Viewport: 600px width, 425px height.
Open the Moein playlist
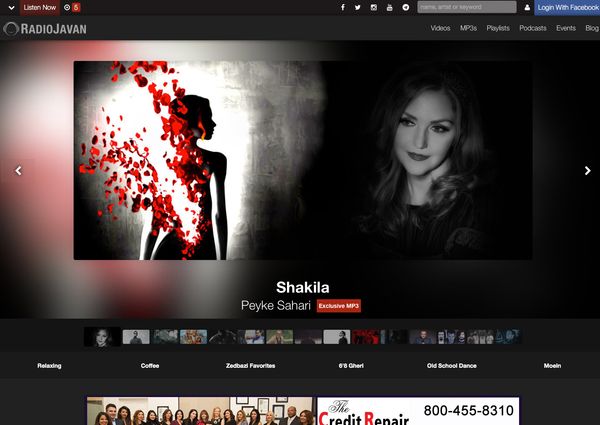[552, 366]
